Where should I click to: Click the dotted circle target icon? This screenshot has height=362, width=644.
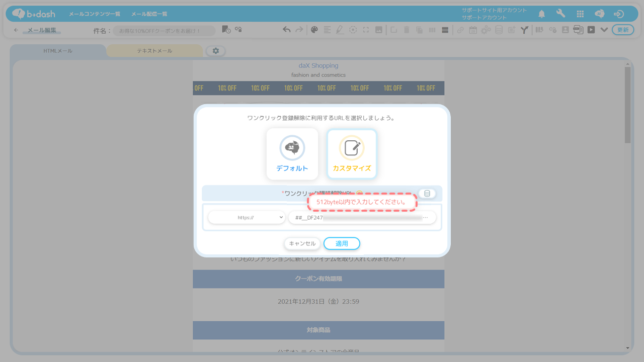click(353, 30)
